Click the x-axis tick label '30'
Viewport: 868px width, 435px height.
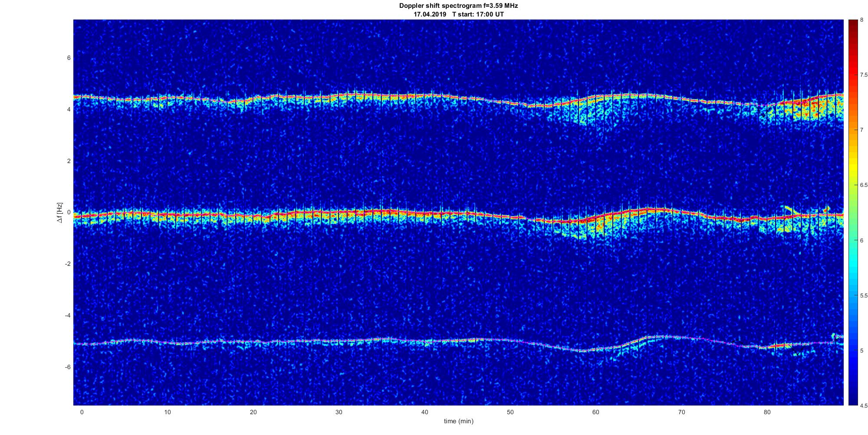click(x=339, y=412)
